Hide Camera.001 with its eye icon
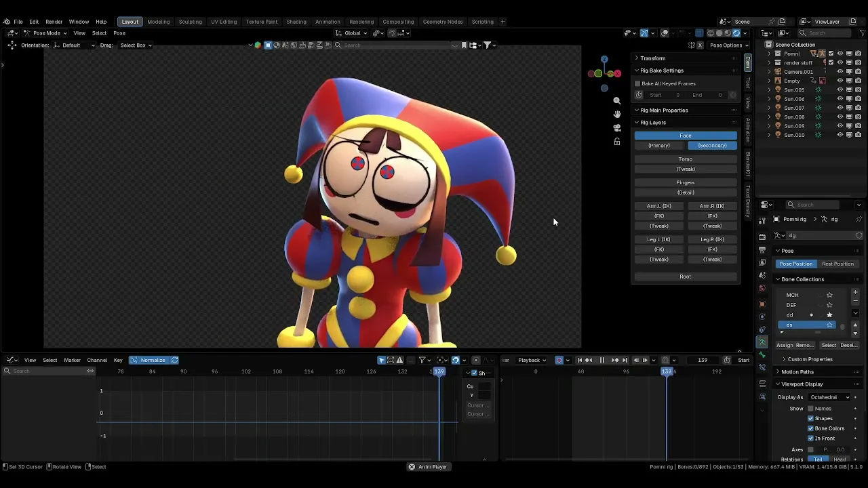Screen dimensions: 868x488 840,72
